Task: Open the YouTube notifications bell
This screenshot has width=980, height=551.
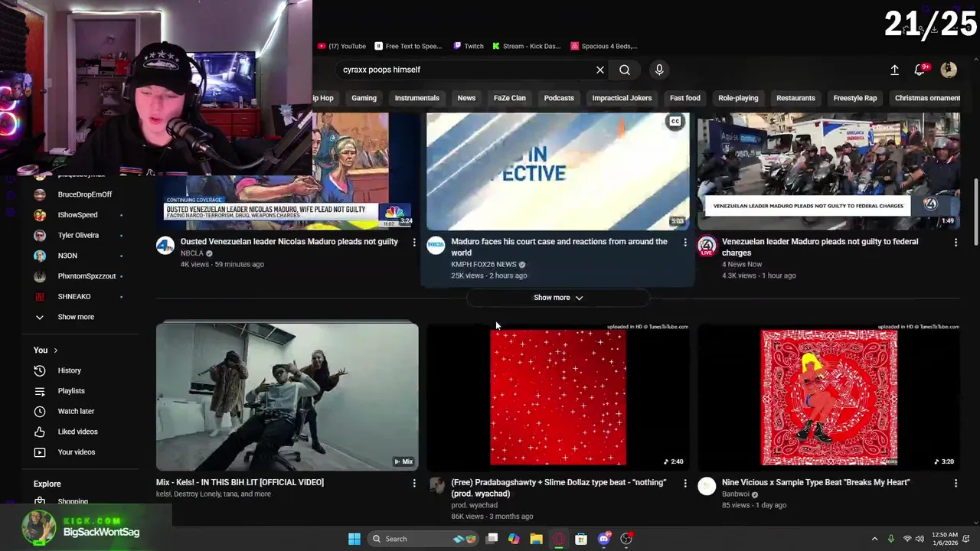Action: (x=920, y=70)
